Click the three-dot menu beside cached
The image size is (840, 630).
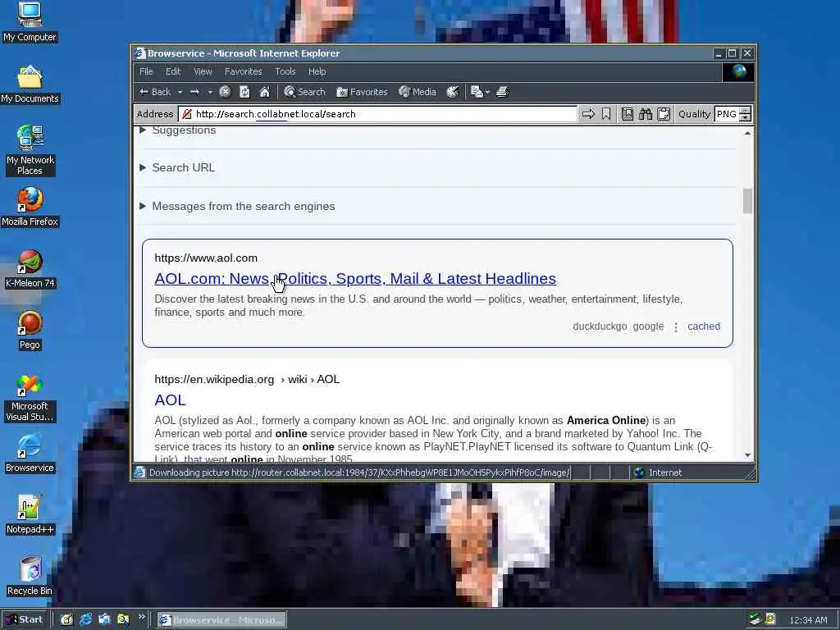(x=676, y=326)
